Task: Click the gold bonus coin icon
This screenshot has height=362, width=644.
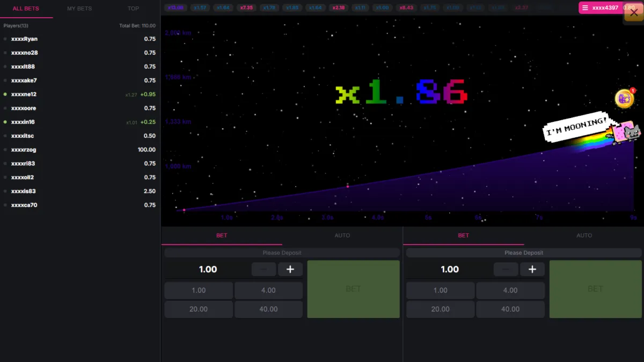Action: tap(624, 99)
